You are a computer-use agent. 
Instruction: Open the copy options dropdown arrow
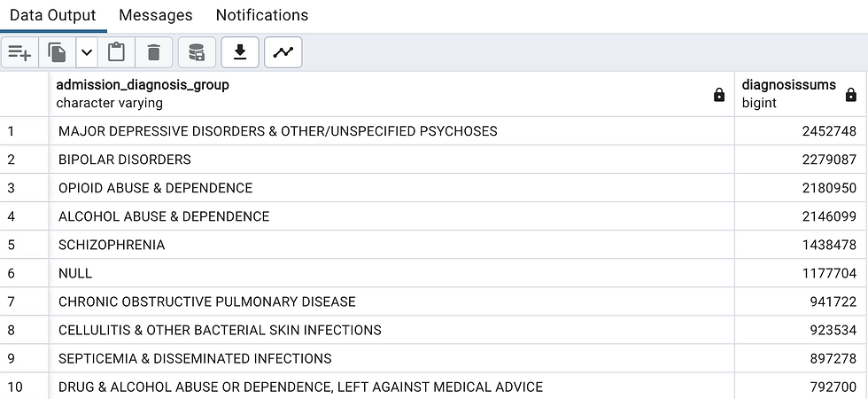(87, 52)
